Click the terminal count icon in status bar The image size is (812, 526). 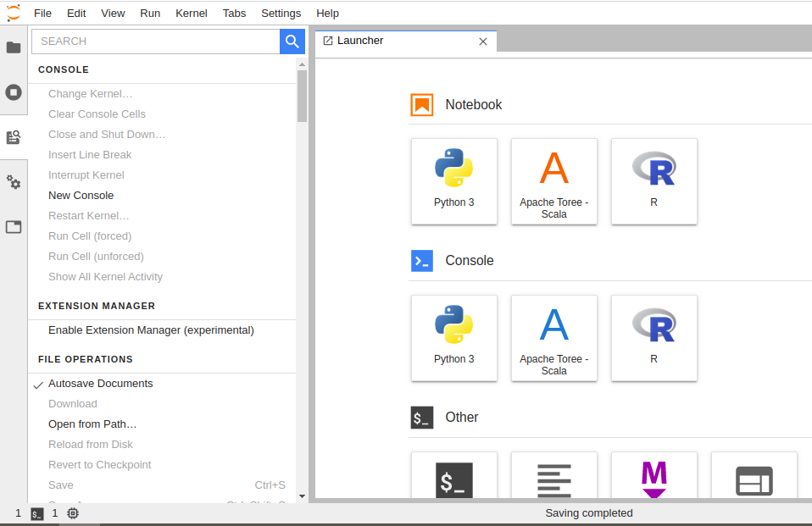point(36,513)
